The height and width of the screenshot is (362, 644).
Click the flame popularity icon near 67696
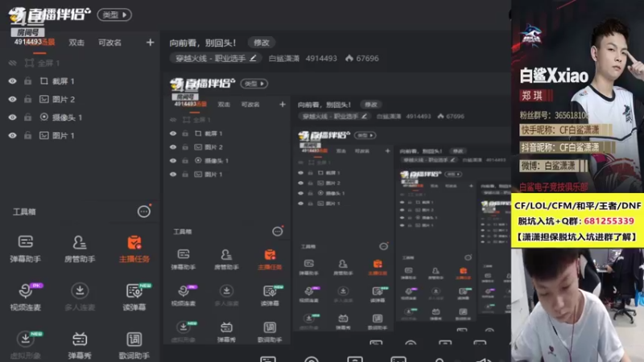pos(349,58)
